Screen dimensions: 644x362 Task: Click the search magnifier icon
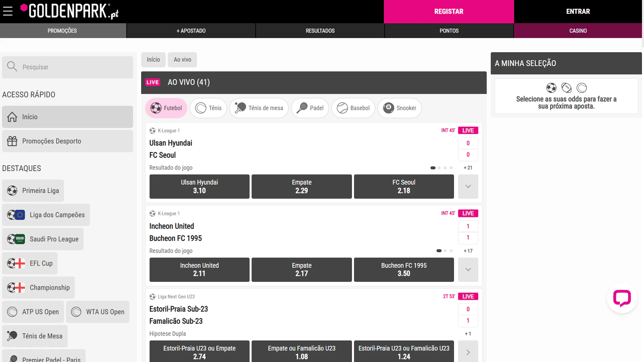(x=12, y=67)
